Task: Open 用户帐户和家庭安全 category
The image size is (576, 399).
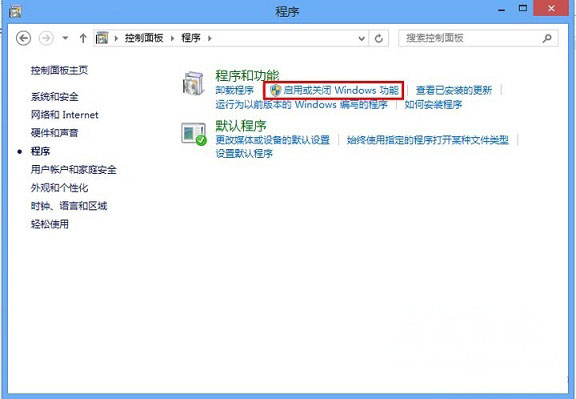Action: click(x=74, y=169)
